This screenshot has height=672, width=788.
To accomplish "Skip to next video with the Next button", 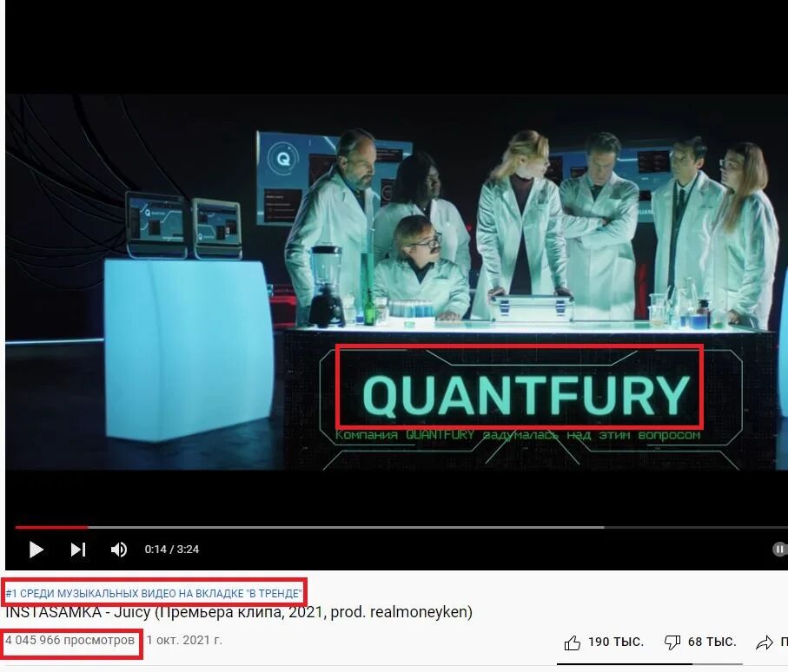I will (x=78, y=550).
